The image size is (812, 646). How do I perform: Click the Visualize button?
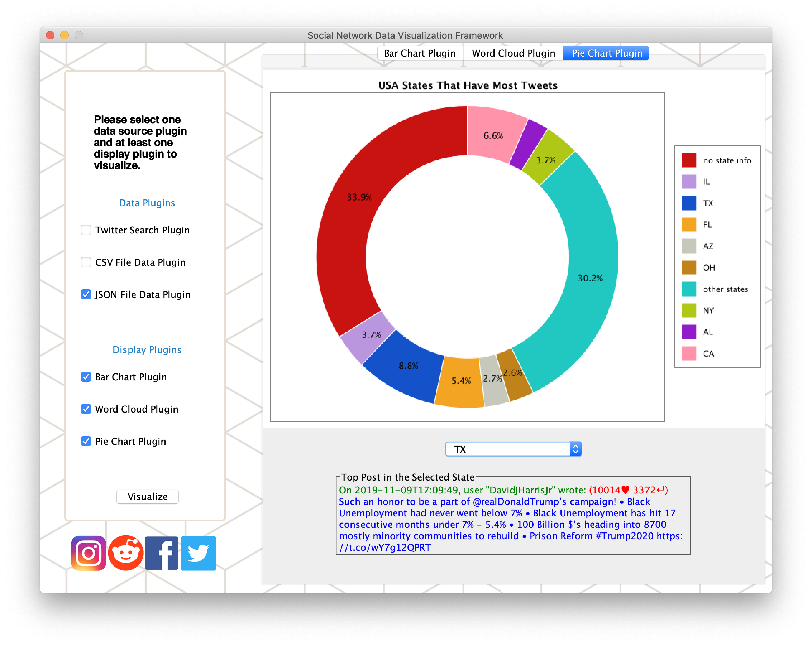(x=148, y=497)
